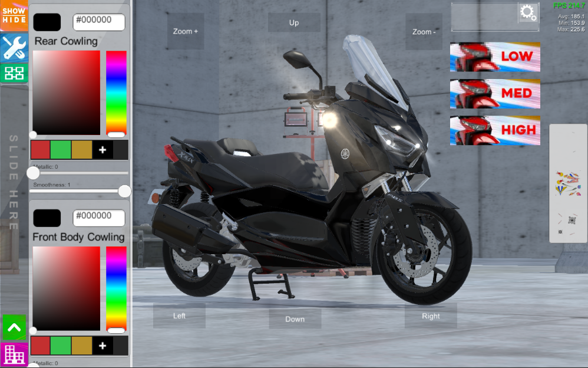Select the green parts layout icon
Viewport: 588px width, 368px height.
[14, 73]
